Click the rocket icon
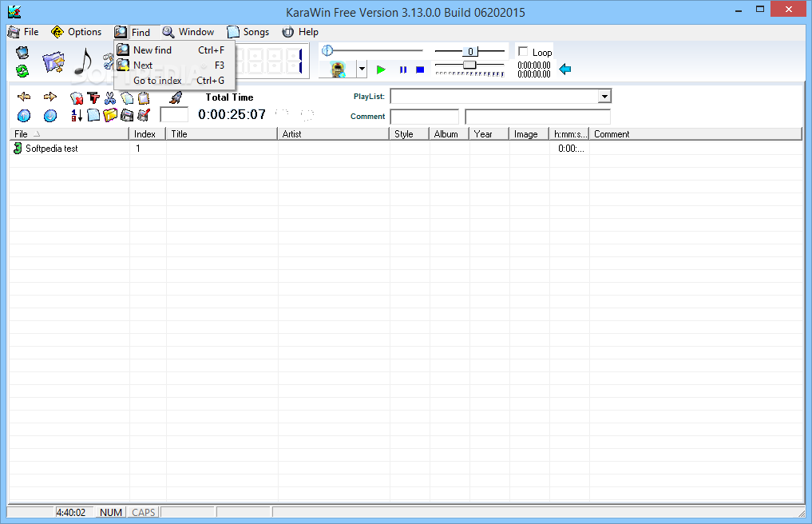Viewport: 812px width, 524px height. point(176,97)
